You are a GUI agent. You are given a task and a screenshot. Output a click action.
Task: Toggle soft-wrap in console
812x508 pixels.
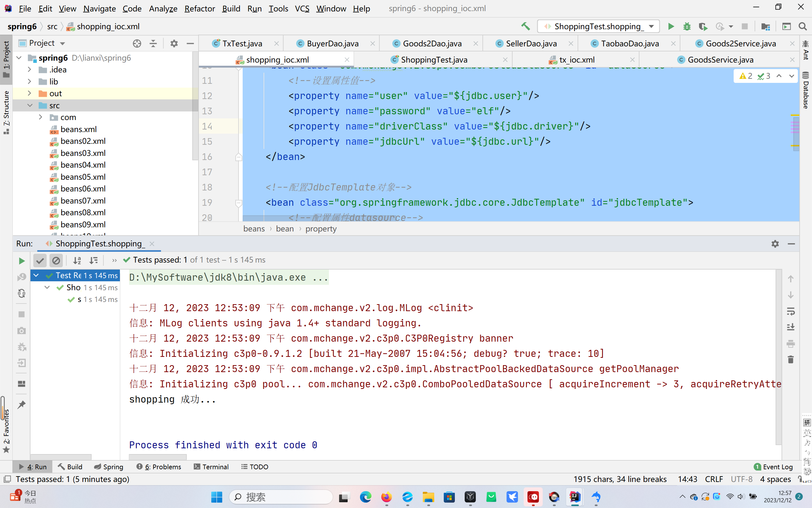tap(790, 311)
